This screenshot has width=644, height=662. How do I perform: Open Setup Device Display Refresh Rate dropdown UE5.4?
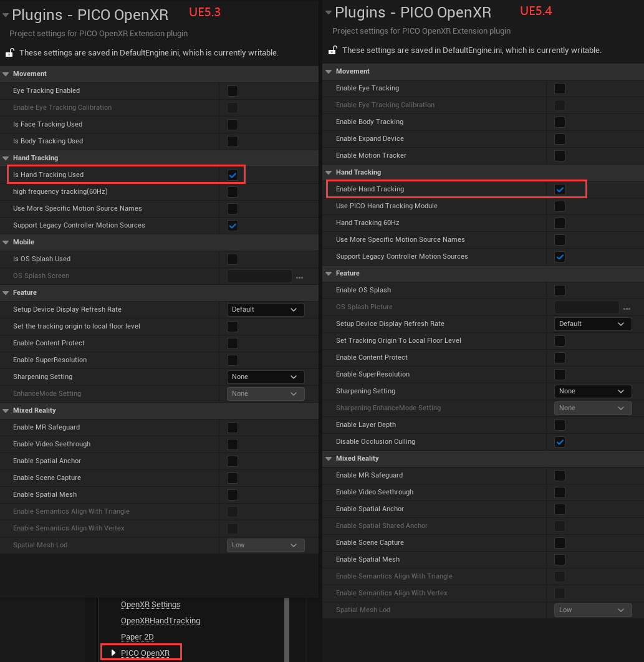pos(593,324)
